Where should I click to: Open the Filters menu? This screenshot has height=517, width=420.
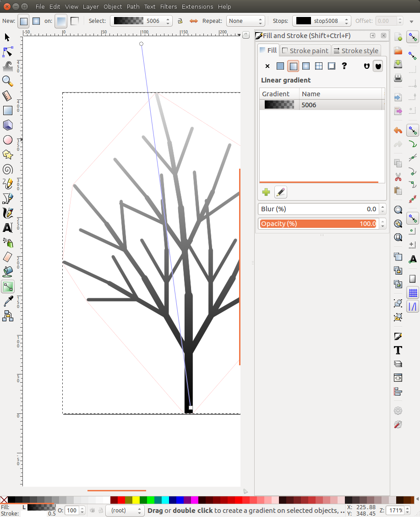[169, 6]
